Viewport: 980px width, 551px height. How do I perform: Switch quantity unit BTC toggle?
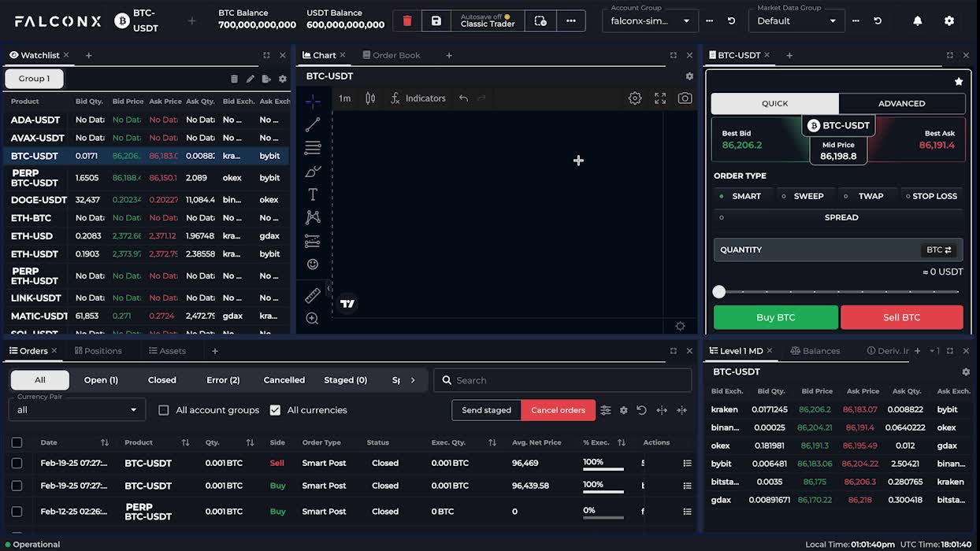[x=939, y=250]
